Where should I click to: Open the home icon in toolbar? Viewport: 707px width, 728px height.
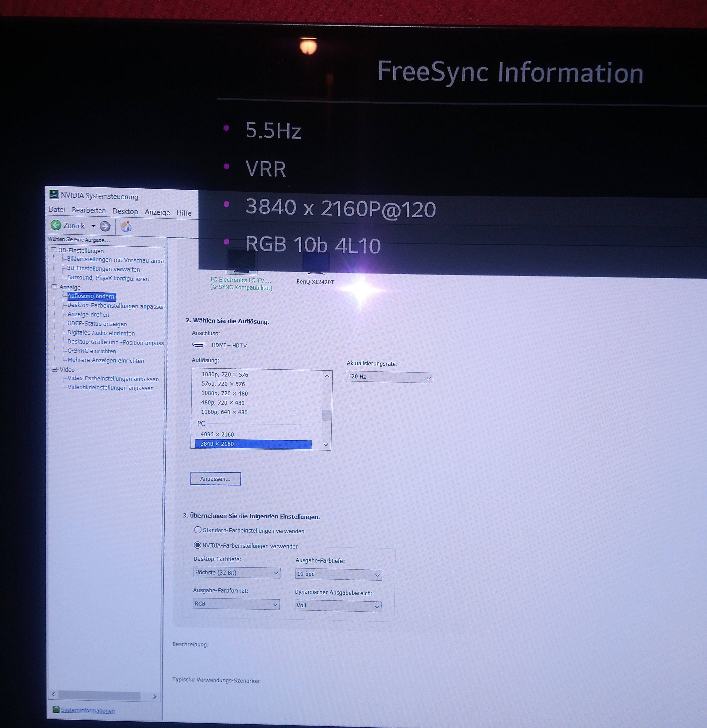point(126,226)
